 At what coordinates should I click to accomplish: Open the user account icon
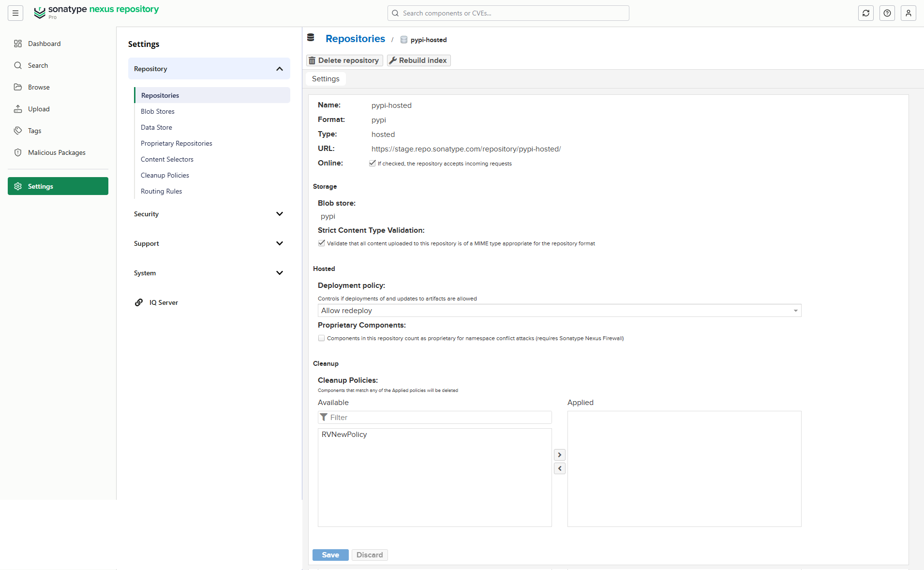pyautogui.click(x=909, y=13)
